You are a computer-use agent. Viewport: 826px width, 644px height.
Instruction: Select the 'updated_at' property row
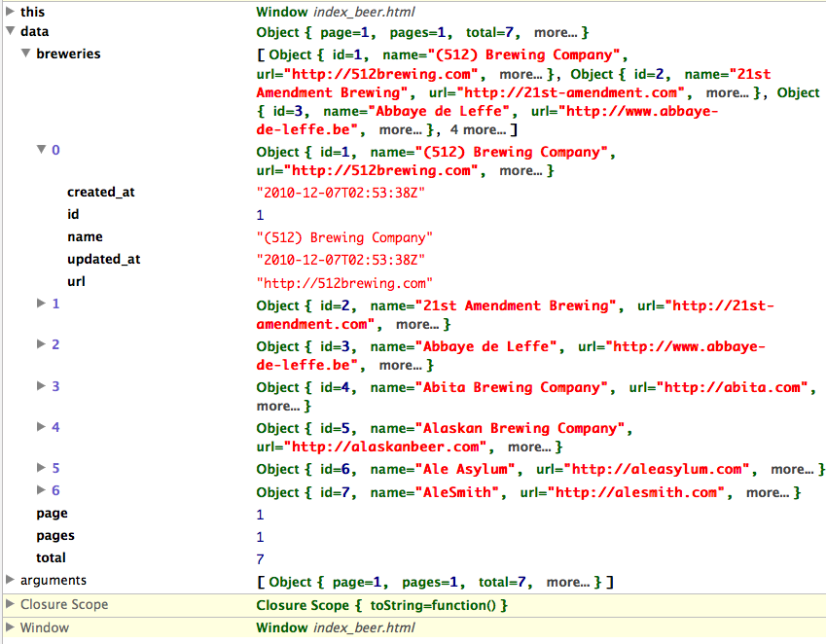coord(103,259)
